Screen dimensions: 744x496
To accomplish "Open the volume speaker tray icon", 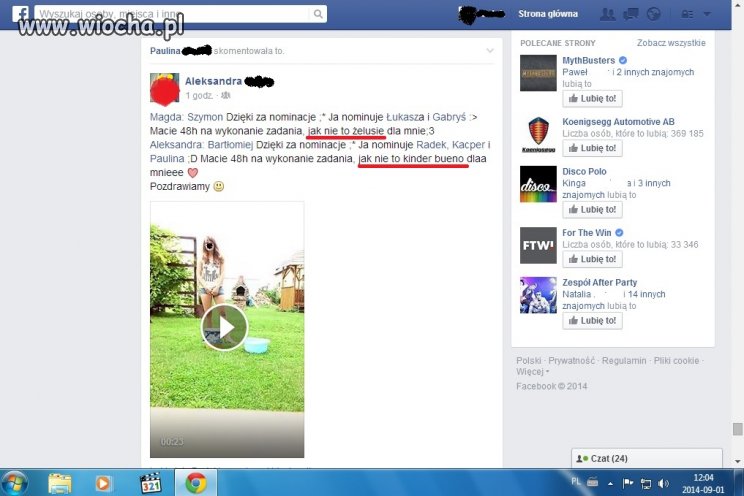I will (x=663, y=483).
